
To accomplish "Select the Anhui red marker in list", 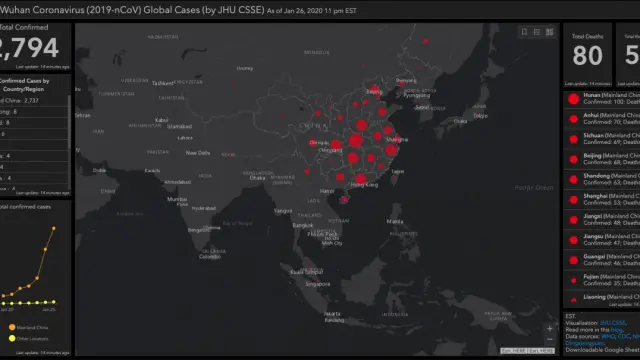I will 573,119.
